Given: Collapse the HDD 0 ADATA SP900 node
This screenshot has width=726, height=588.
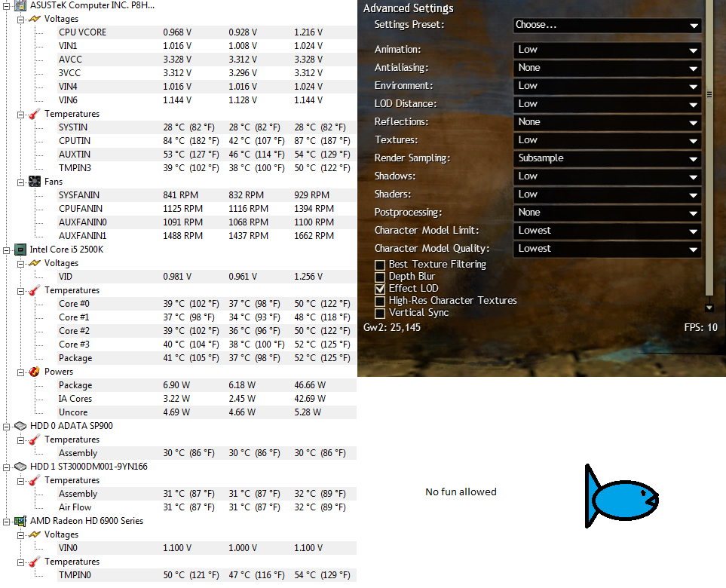Looking at the screenshot, I should tap(7, 427).
